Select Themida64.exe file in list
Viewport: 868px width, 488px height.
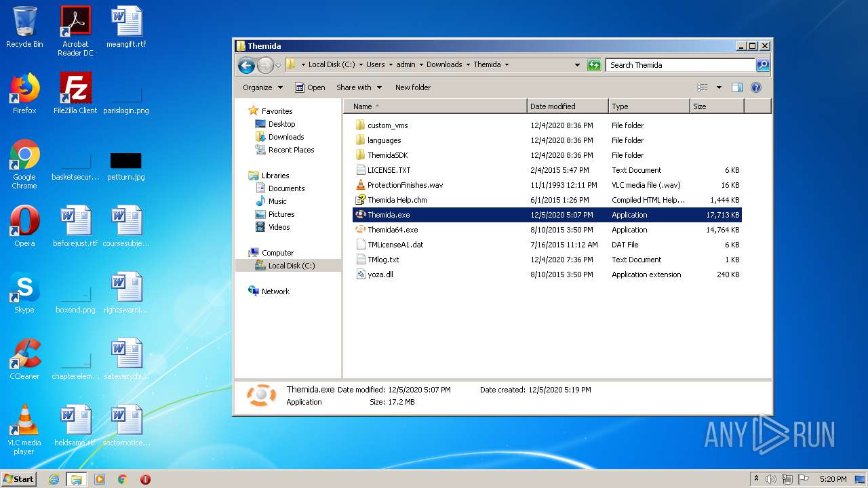click(x=393, y=230)
